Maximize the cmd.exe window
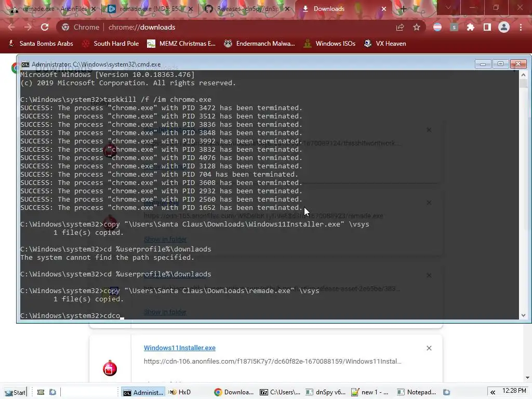The image size is (532, 399). click(x=500, y=64)
